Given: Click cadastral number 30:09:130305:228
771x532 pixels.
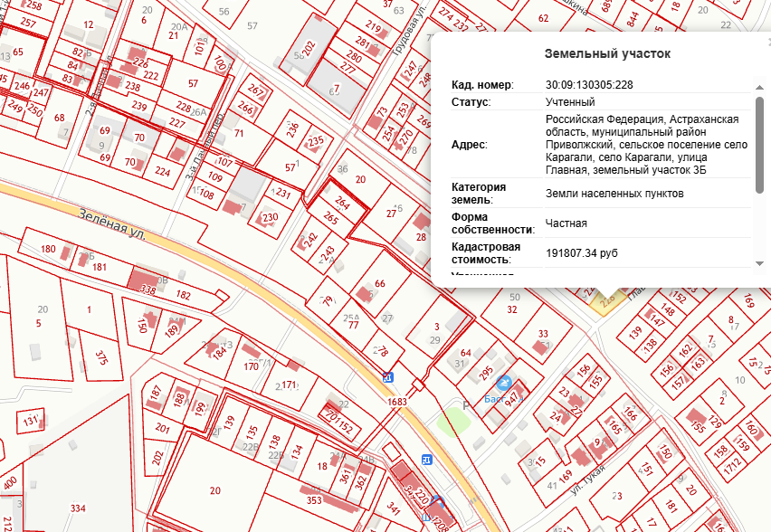Looking at the screenshot, I should pos(589,85).
